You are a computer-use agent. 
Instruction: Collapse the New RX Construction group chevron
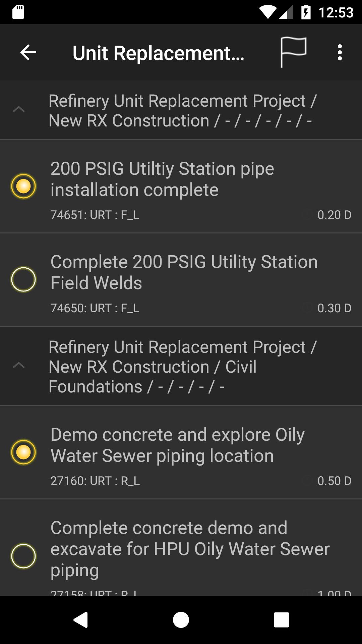(19, 109)
